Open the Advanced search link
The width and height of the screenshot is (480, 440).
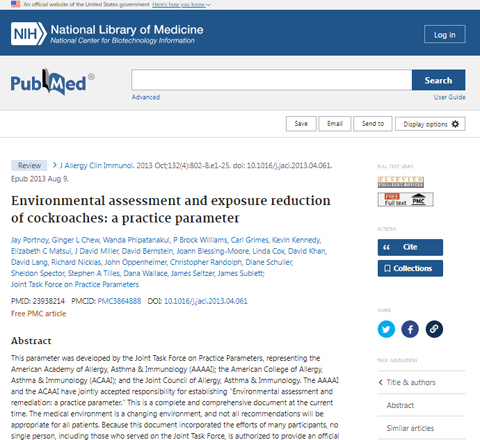(x=146, y=97)
